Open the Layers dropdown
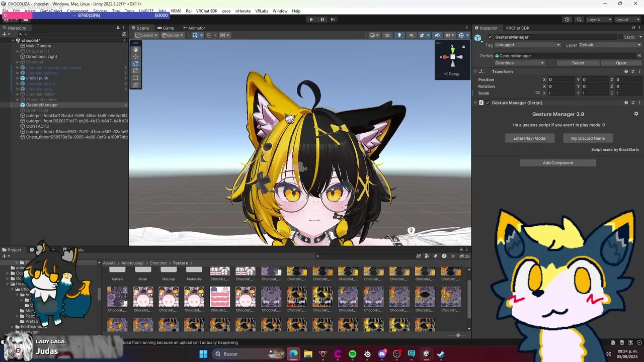Screen dimensions: 644x362 point(598,20)
